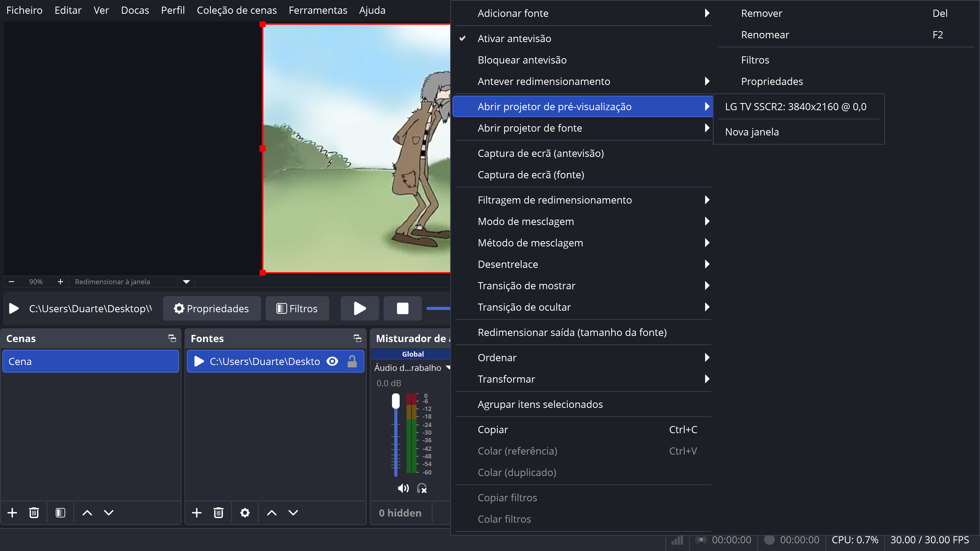Expand Transição de mostrar submenu
The height and width of the screenshot is (551, 980).
[x=583, y=286]
